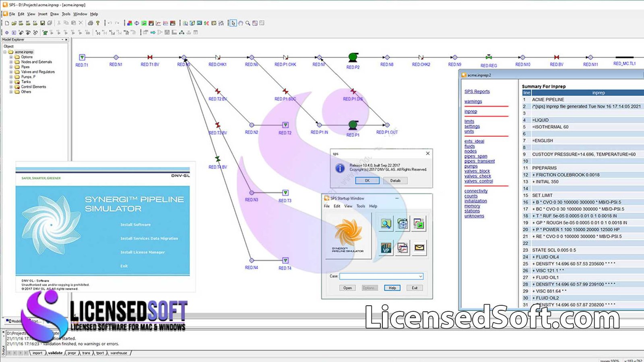644x362 pixels.
Task: Click the VP icon in SPS Startup Window
Action: (x=386, y=248)
